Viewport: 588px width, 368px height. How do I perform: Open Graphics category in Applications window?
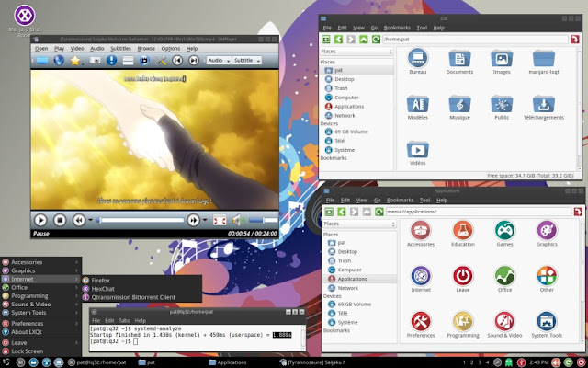pyautogui.click(x=547, y=234)
